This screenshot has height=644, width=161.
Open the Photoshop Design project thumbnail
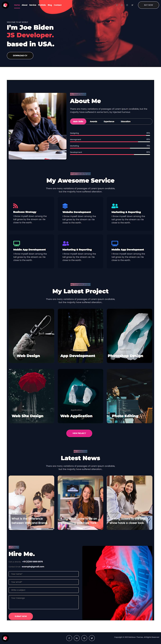click(x=130, y=336)
